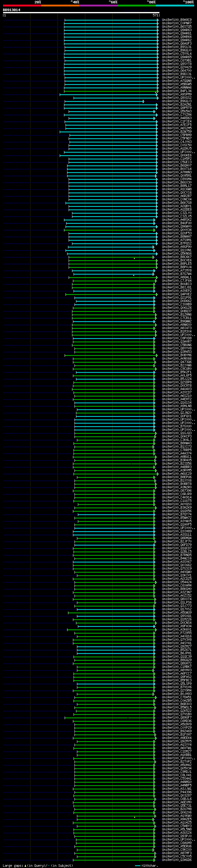Select hit label UniRef100_Q93PJ0
This screenshot has width=197, height=868.
pos(176,836)
